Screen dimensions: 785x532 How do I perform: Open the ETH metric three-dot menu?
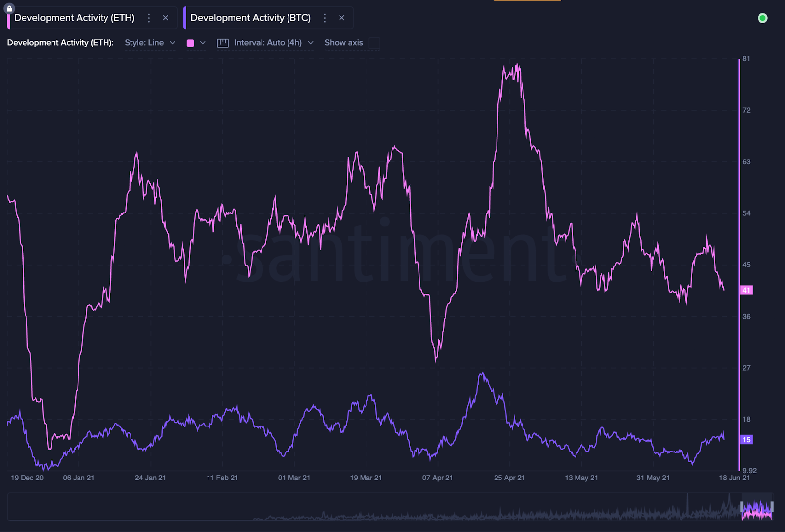[149, 18]
